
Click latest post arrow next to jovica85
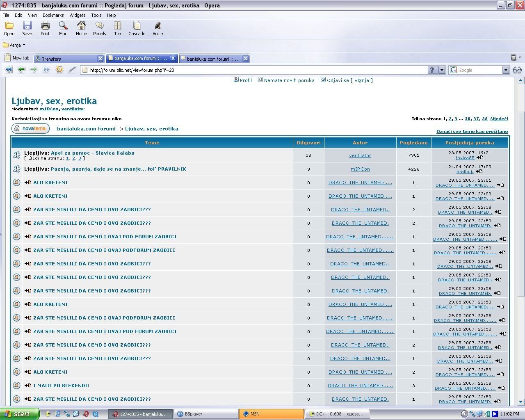click(x=480, y=157)
